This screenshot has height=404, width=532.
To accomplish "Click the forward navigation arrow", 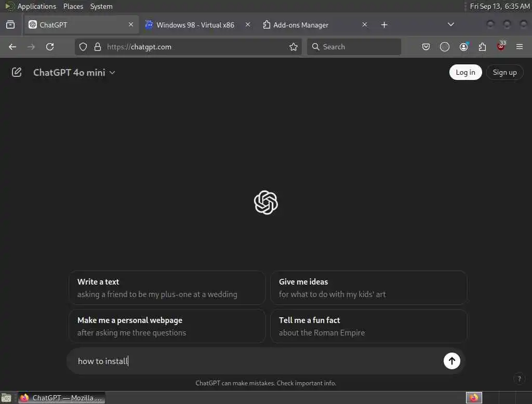I will coord(31,47).
